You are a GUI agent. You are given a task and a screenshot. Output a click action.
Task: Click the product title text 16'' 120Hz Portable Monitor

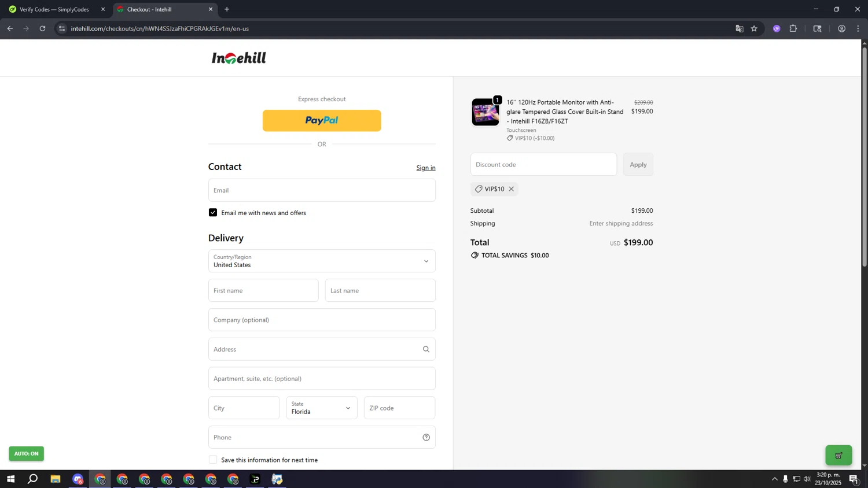[x=565, y=112]
